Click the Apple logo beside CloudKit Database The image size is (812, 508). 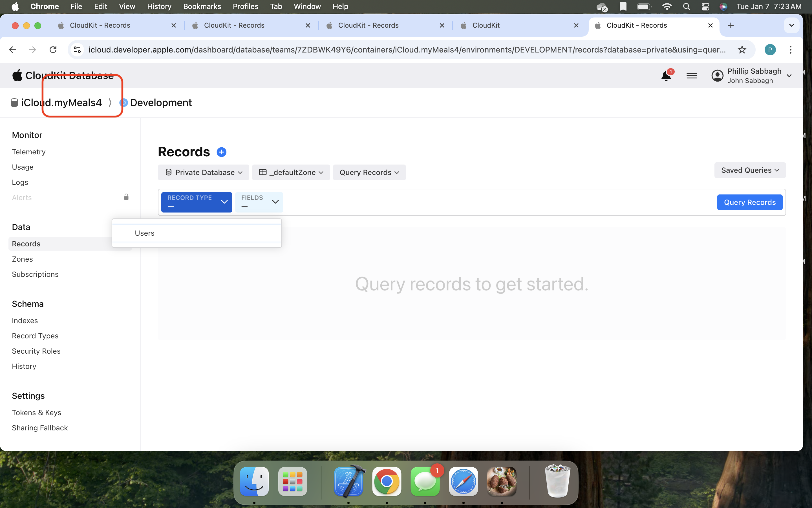click(x=17, y=75)
